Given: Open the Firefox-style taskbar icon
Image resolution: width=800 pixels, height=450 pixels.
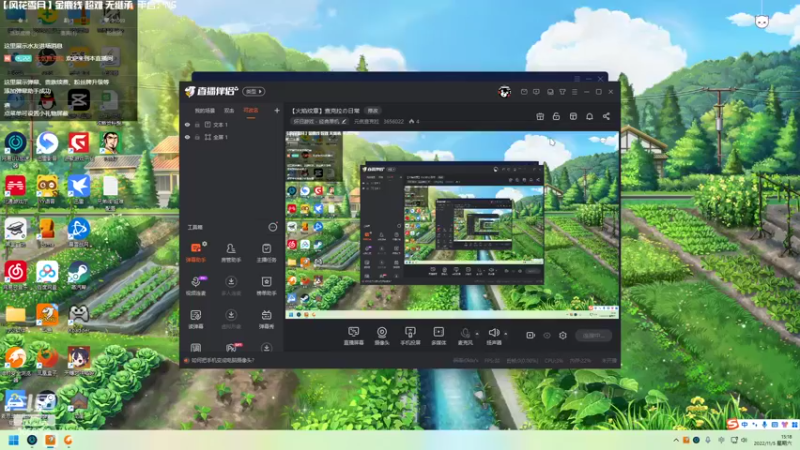Looking at the screenshot, I should (68, 440).
